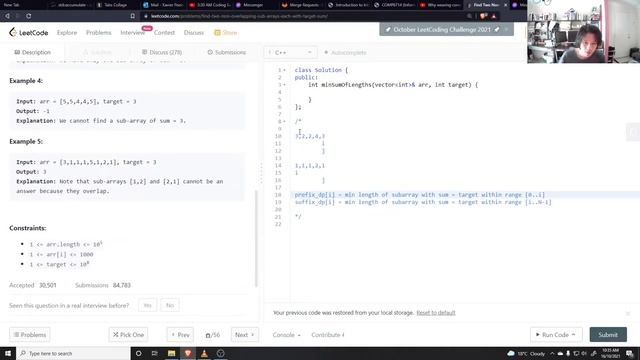Show hidden system tray icons

click(x=552, y=353)
